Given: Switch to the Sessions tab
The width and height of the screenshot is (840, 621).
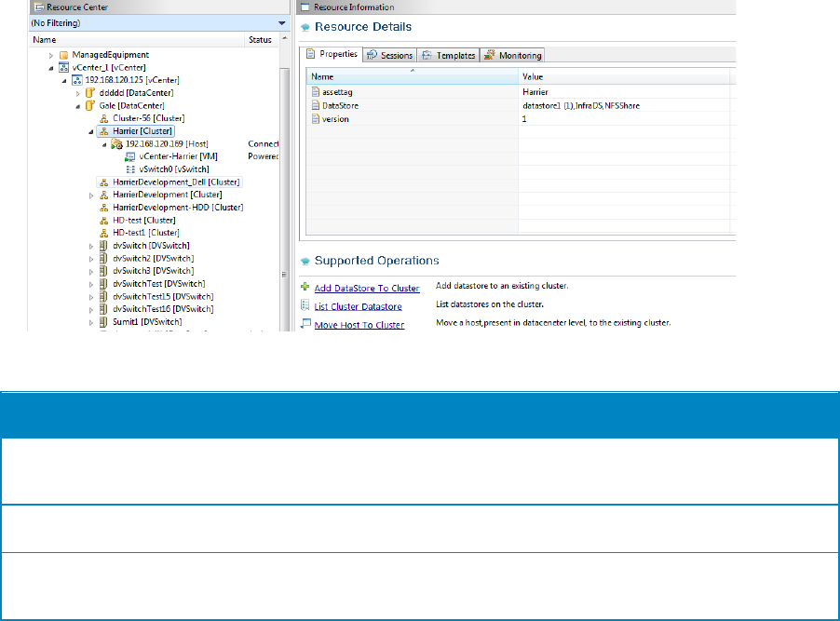Looking at the screenshot, I should [389, 56].
